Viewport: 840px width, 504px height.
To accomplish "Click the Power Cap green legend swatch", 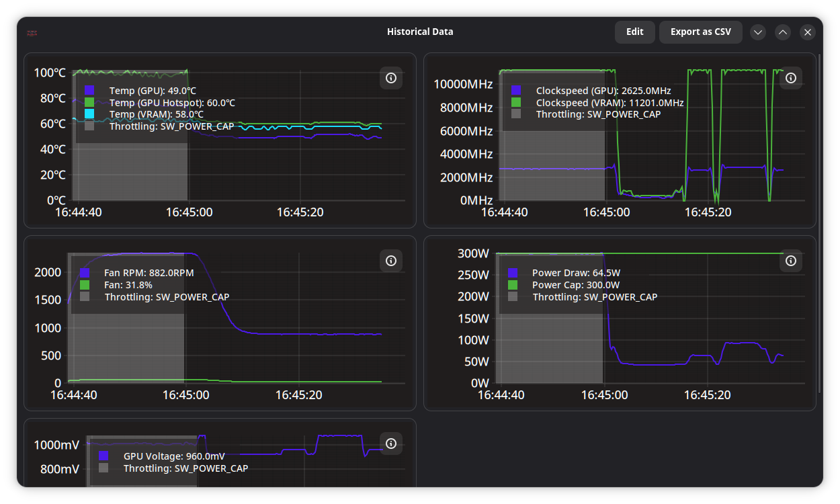I will pyautogui.click(x=513, y=285).
